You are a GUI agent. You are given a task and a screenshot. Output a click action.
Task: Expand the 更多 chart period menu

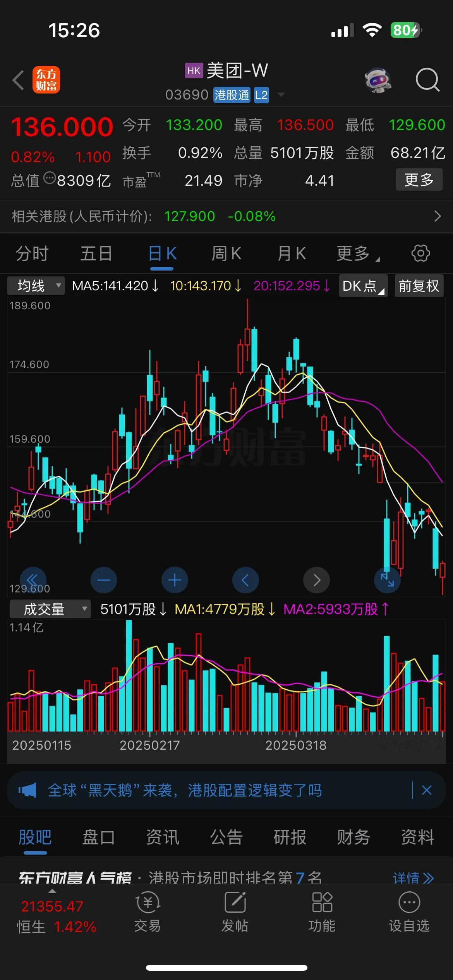point(358,254)
